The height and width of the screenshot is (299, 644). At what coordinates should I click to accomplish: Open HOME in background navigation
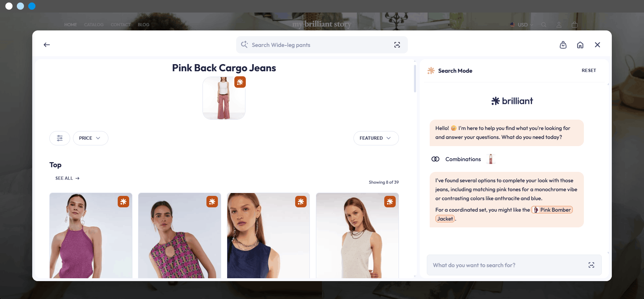(x=70, y=25)
